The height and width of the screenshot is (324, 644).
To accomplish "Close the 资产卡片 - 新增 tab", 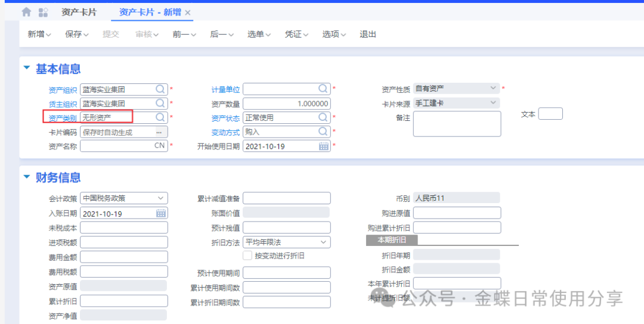I will coord(188,13).
